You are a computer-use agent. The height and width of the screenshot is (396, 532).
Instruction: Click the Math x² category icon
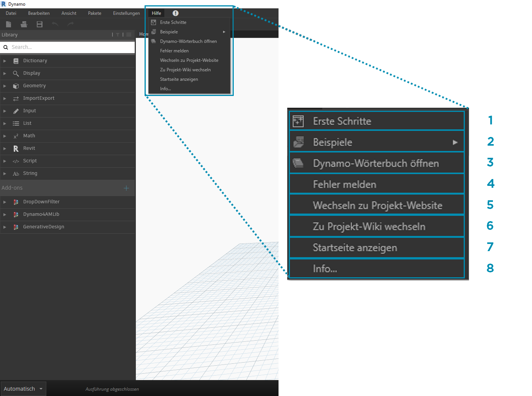16,136
